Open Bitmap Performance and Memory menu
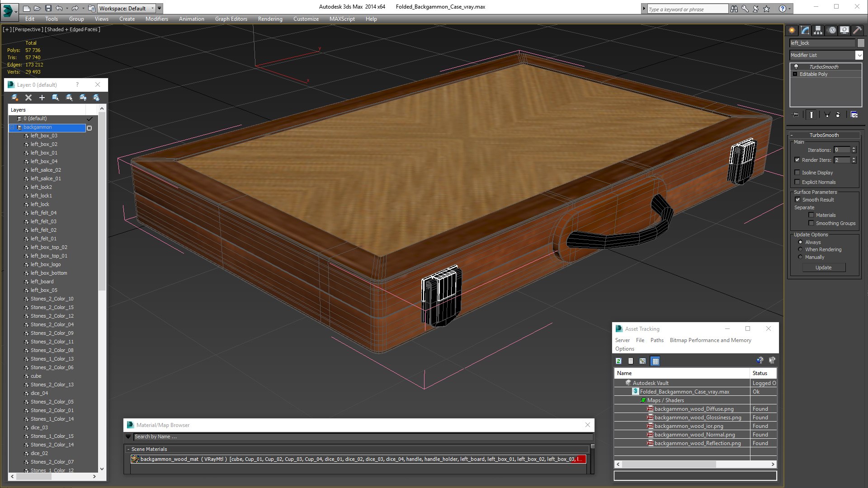 pyautogui.click(x=710, y=340)
